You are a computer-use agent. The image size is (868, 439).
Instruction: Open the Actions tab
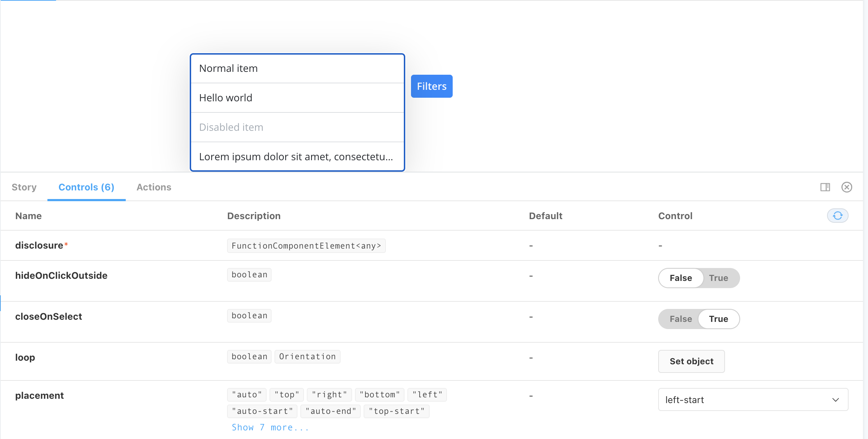click(154, 187)
